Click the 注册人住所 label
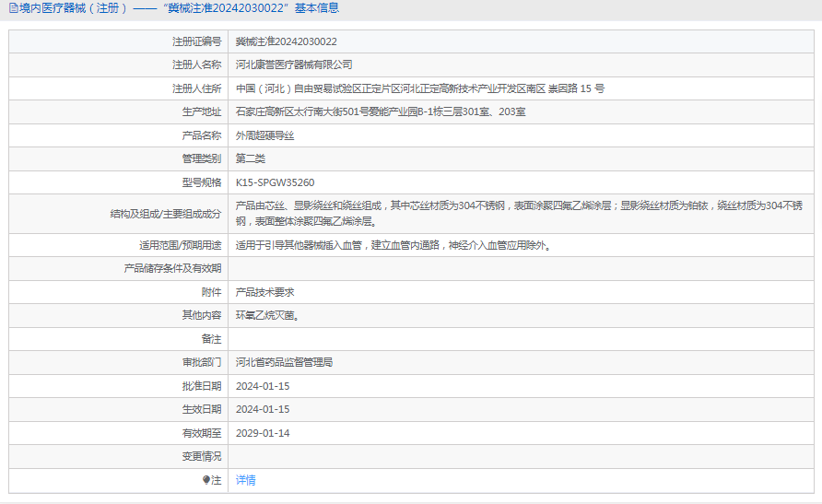822x504 pixels. coord(196,88)
